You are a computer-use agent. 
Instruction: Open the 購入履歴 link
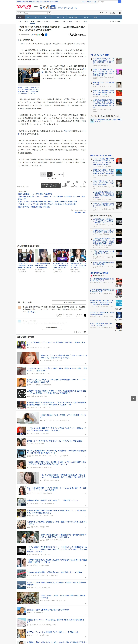pos(112,13)
